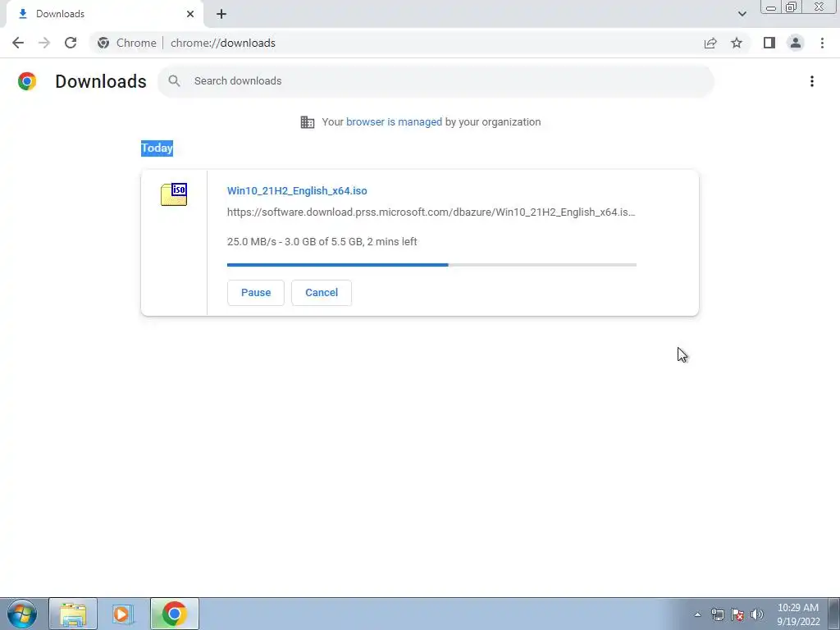840x630 pixels.
Task: Click the network tray icon
Action: pyautogui.click(x=717, y=614)
